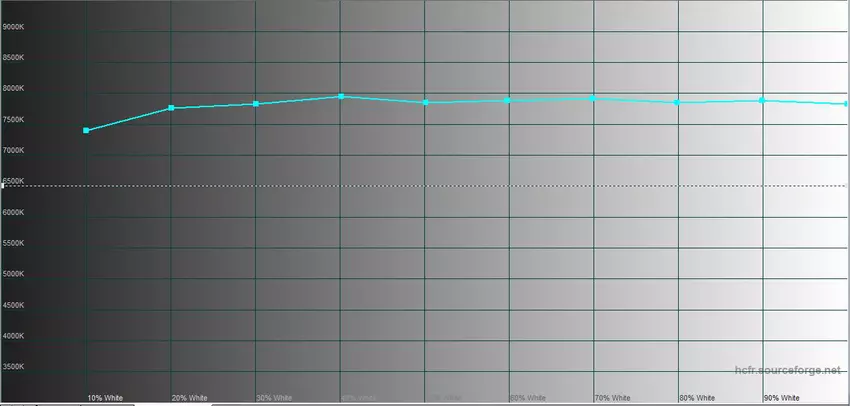Screen dimensions: 850x406
Task: Click the 10% White x-axis label
Action: pyautogui.click(x=105, y=398)
